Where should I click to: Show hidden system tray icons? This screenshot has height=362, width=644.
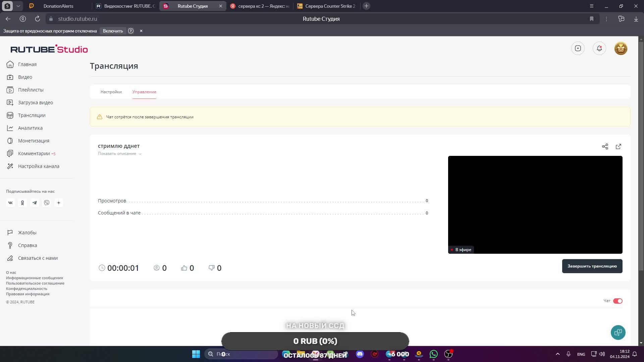click(x=558, y=354)
